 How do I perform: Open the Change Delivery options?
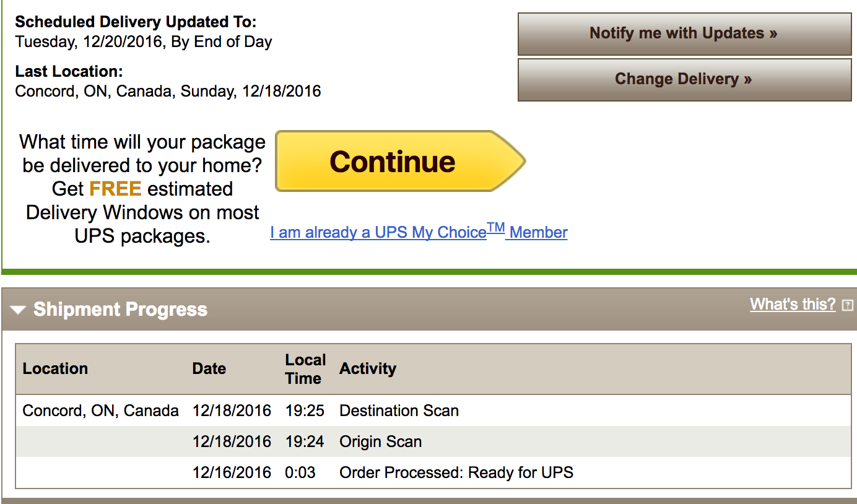pos(684,80)
